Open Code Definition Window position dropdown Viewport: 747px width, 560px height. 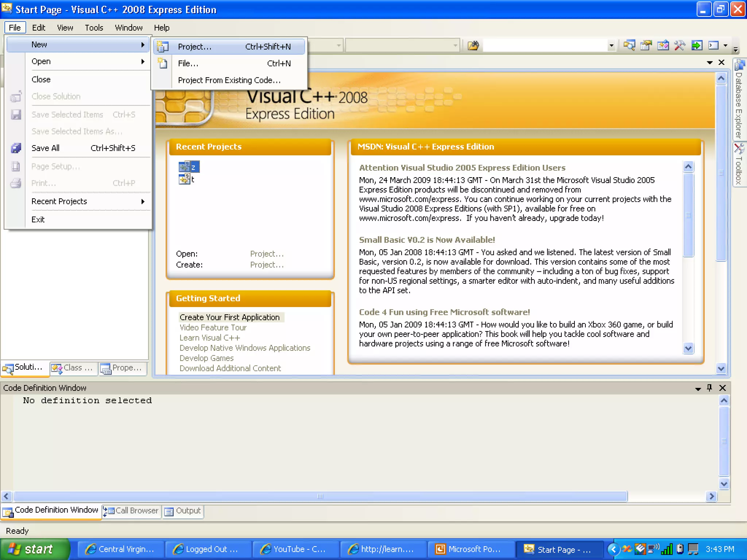click(698, 388)
